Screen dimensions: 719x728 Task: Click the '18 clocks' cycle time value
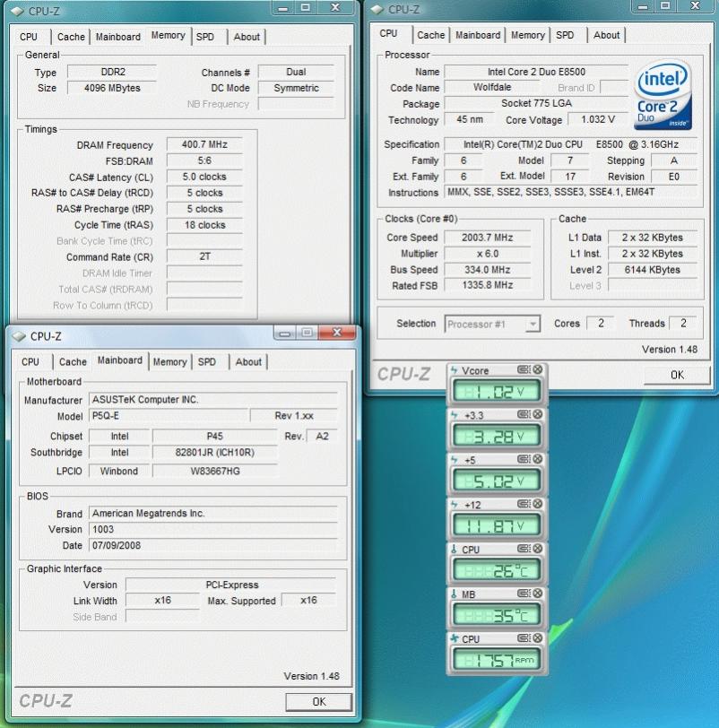point(204,225)
